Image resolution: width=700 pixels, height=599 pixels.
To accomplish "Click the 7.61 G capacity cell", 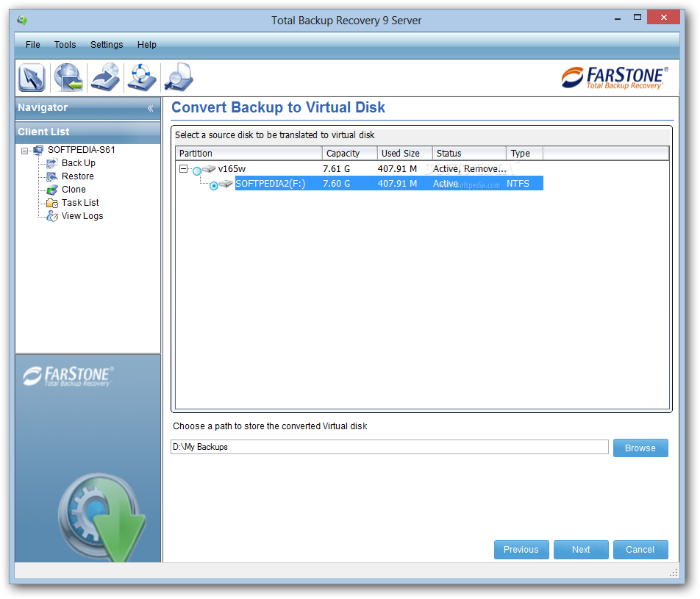I will (337, 169).
